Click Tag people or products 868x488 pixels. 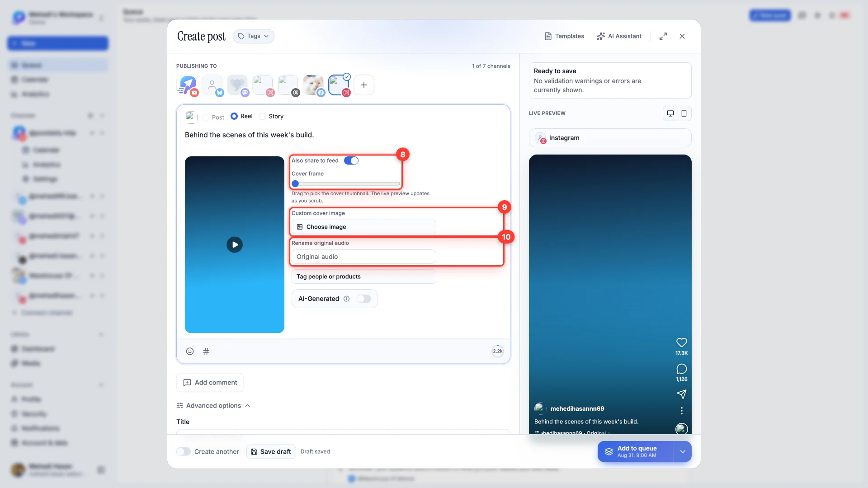[364, 277]
